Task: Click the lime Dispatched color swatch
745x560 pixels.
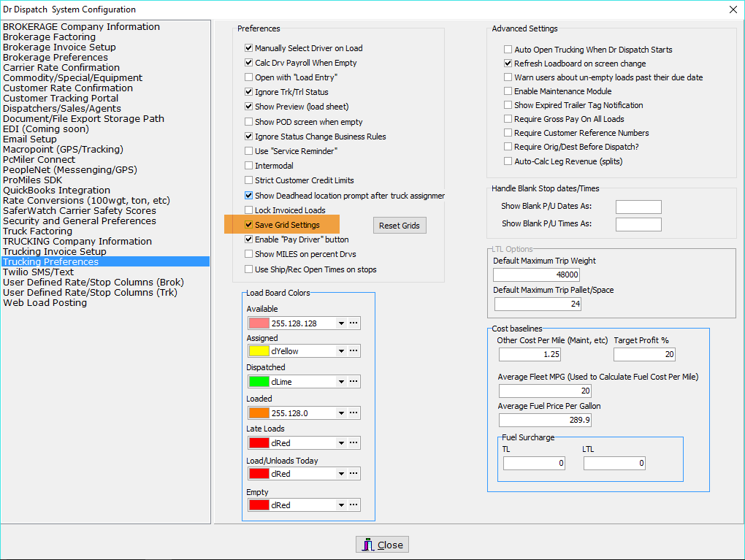Action: tap(259, 381)
